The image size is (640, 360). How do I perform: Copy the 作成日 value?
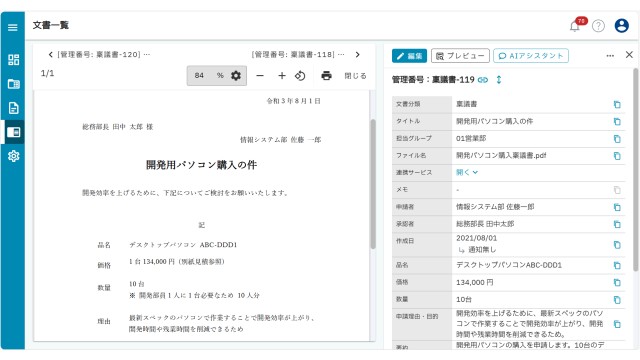point(617,245)
